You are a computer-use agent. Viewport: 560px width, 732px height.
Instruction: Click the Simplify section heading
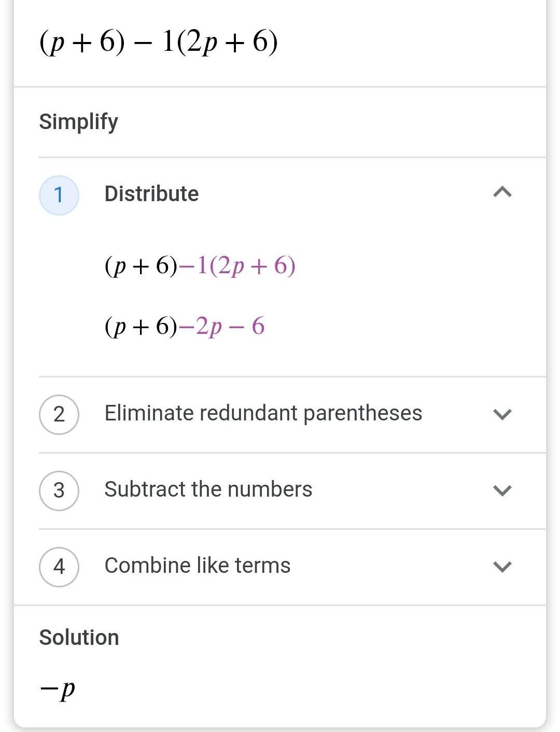click(78, 122)
